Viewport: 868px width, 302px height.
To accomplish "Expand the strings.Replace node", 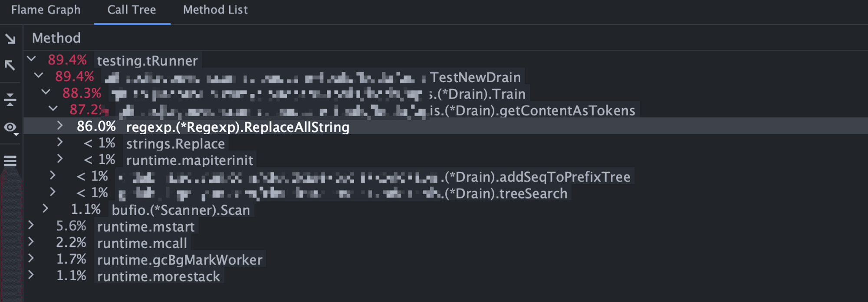I will [x=60, y=143].
